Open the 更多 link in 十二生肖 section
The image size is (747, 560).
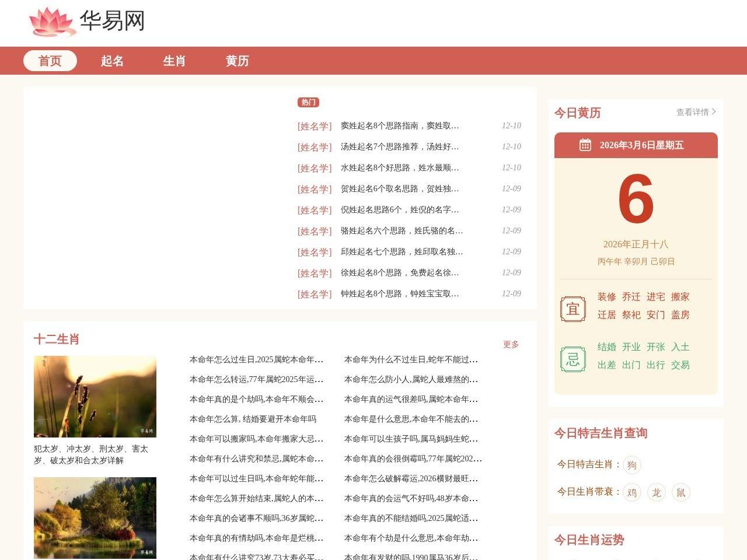[511, 344]
